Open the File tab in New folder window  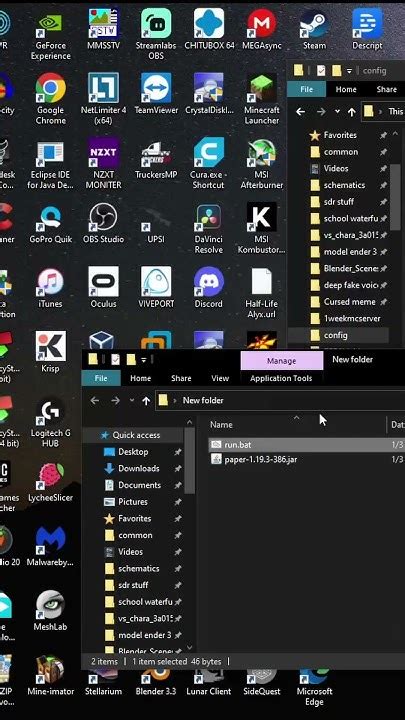pos(101,378)
